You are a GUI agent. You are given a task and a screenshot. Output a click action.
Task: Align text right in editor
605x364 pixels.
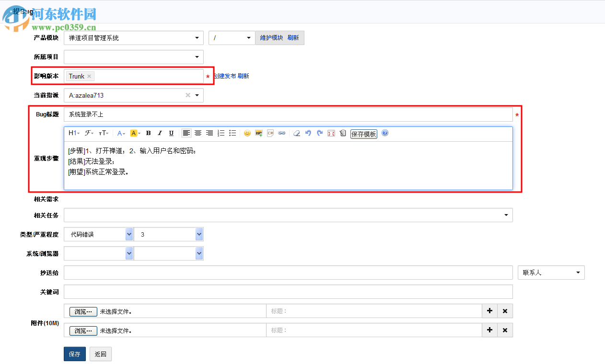pos(209,133)
